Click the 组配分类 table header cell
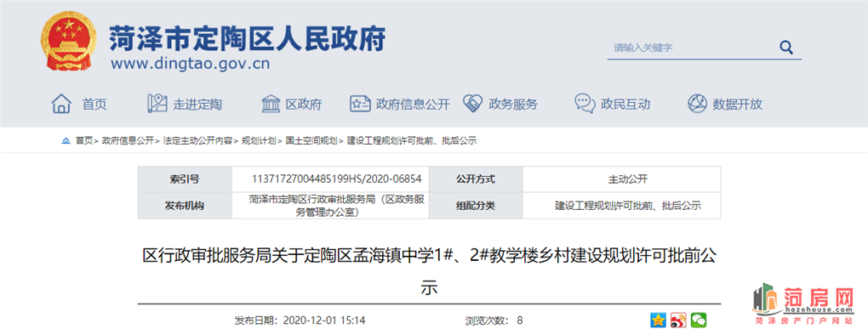The width and height of the screenshot is (868, 329). coord(476,206)
